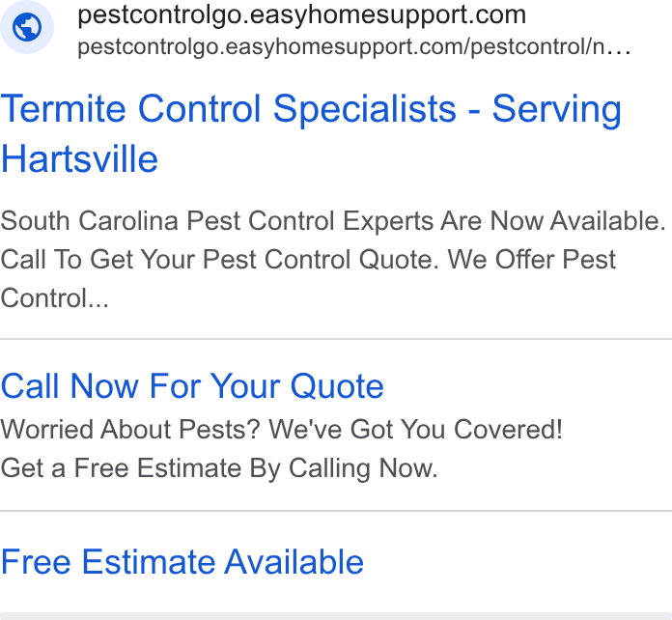672x620 pixels.
Task: Click the We've Got You Covered! phrase
Action: point(415,429)
